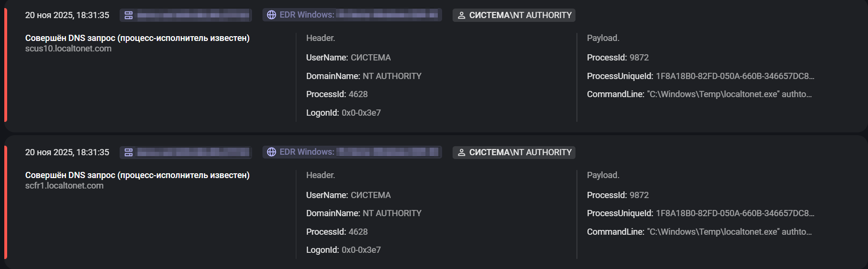Expand the truncated ProcessUniqueId value in the scfr1 event
The image size is (868, 269).
[735, 213]
